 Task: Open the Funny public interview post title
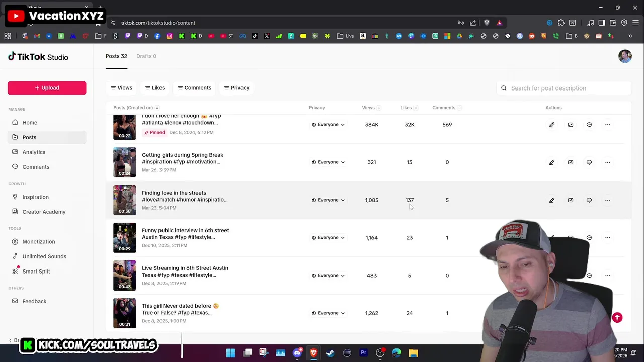click(185, 234)
